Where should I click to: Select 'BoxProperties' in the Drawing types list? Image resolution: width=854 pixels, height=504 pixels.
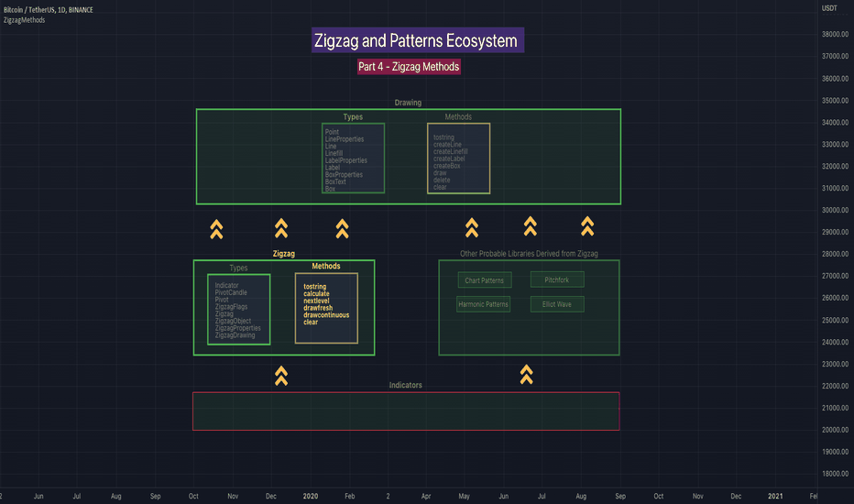[x=344, y=175]
